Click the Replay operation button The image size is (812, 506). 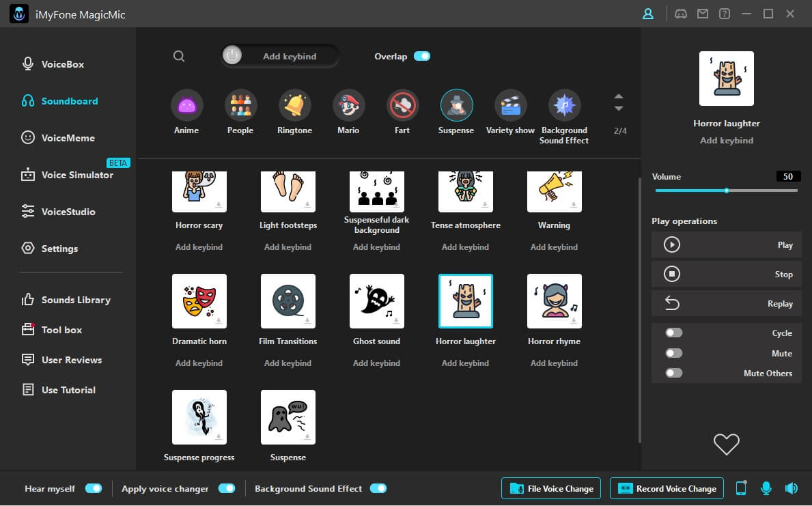726,303
